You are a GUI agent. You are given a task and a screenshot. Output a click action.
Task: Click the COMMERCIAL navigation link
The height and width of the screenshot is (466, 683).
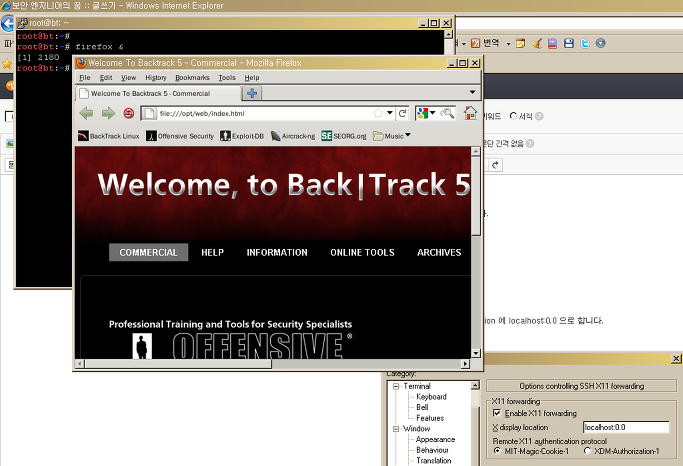pyautogui.click(x=148, y=252)
